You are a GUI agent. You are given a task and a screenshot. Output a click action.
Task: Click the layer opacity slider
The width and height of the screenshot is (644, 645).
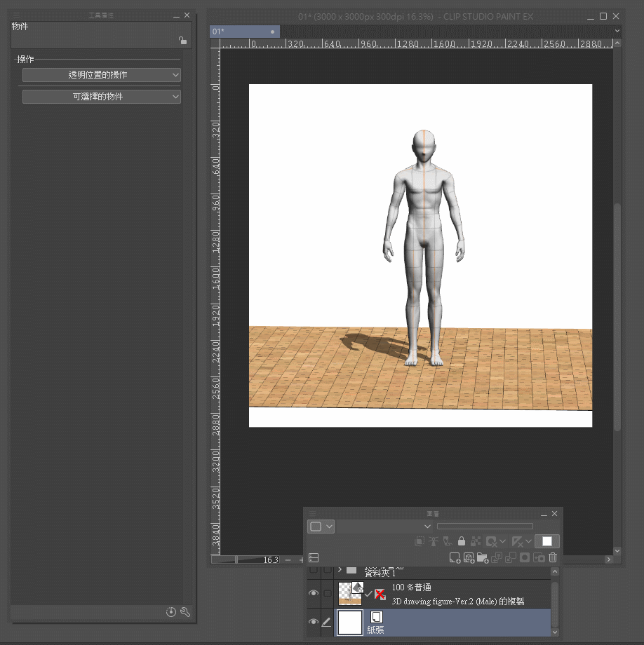click(485, 526)
